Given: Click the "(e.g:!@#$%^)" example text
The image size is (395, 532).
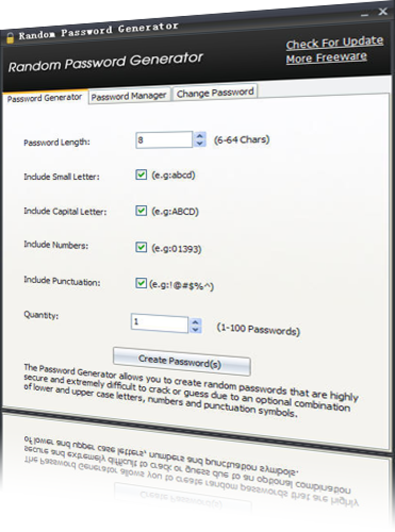Looking at the screenshot, I should tap(181, 285).
